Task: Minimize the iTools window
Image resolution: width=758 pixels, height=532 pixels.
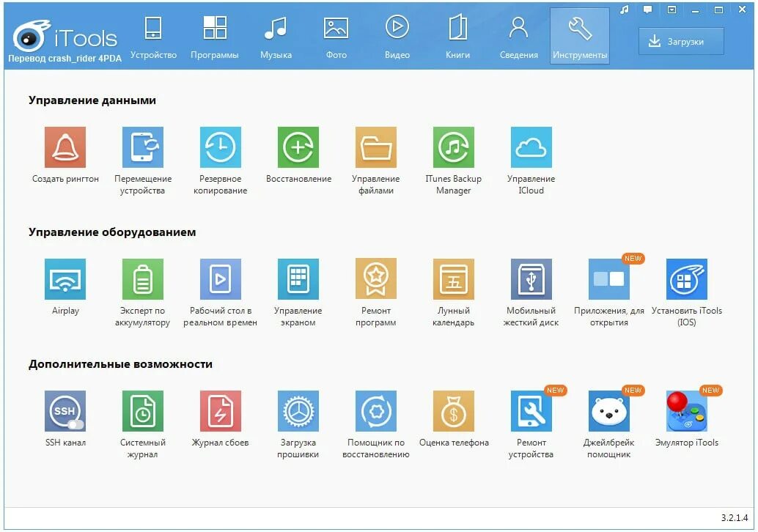Action: tap(695, 10)
